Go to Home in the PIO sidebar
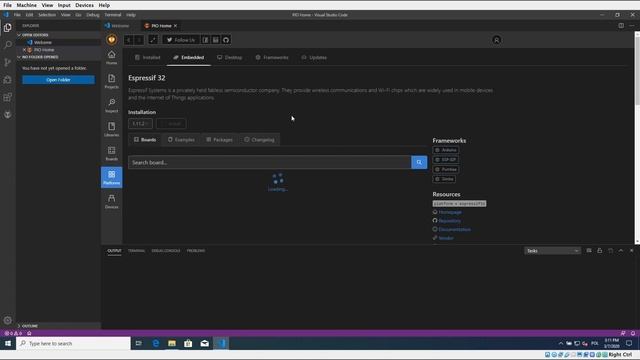This screenshot has height=360, width=640. coord(111,57)
